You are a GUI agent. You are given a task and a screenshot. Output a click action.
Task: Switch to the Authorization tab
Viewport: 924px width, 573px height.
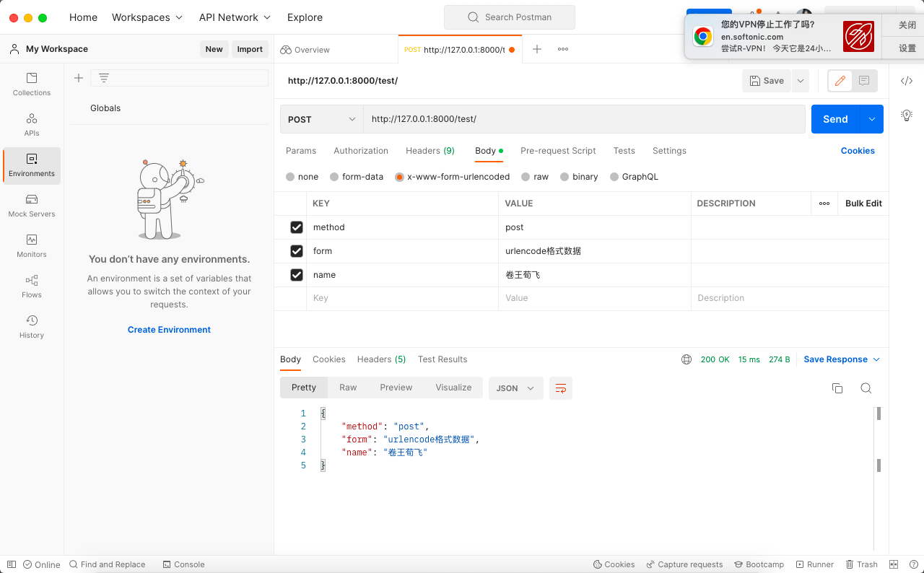pos(361,151)
